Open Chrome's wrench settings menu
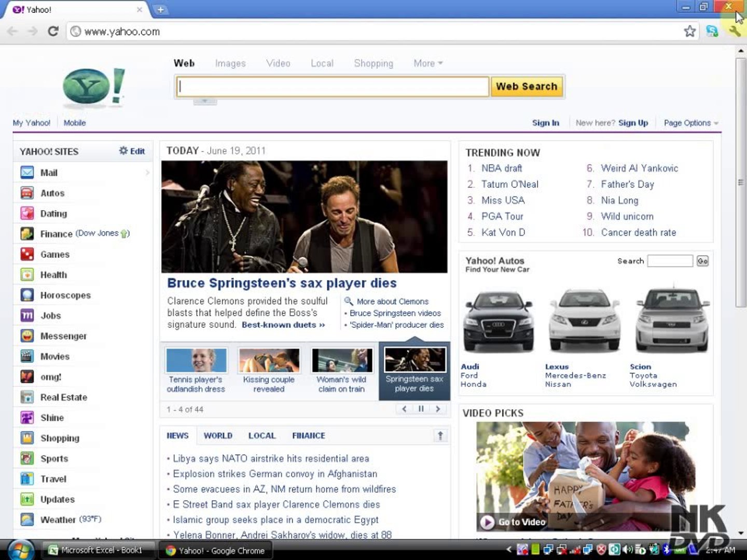Viewport: 747px width, 560px height. pos(734,31)
